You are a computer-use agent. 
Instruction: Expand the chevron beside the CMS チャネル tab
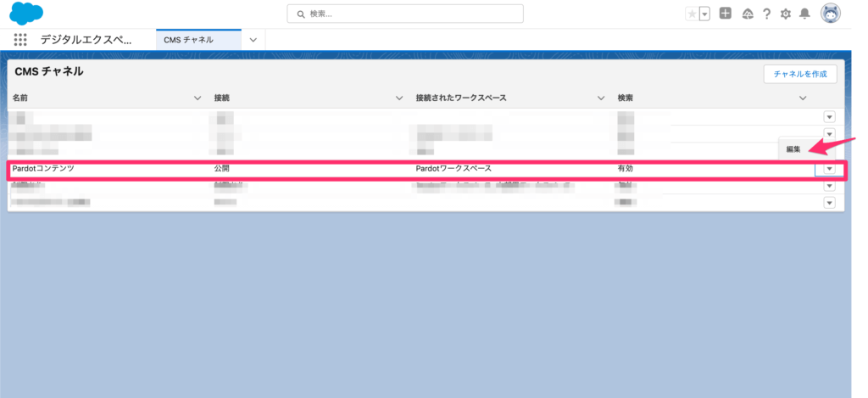[253, 39]
